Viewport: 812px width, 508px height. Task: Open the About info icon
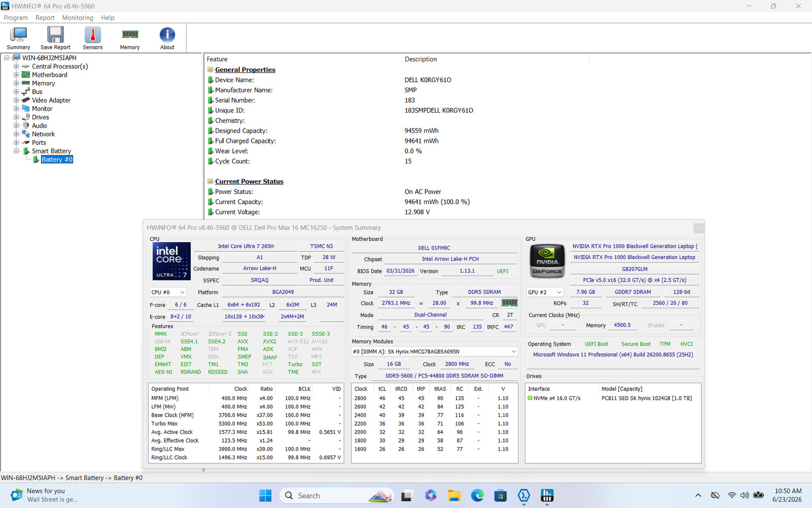[167, 38]
